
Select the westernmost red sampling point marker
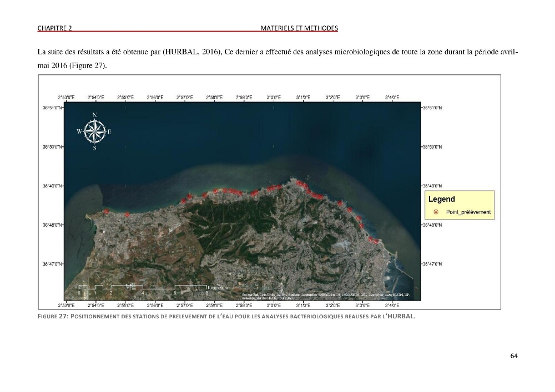106,211
